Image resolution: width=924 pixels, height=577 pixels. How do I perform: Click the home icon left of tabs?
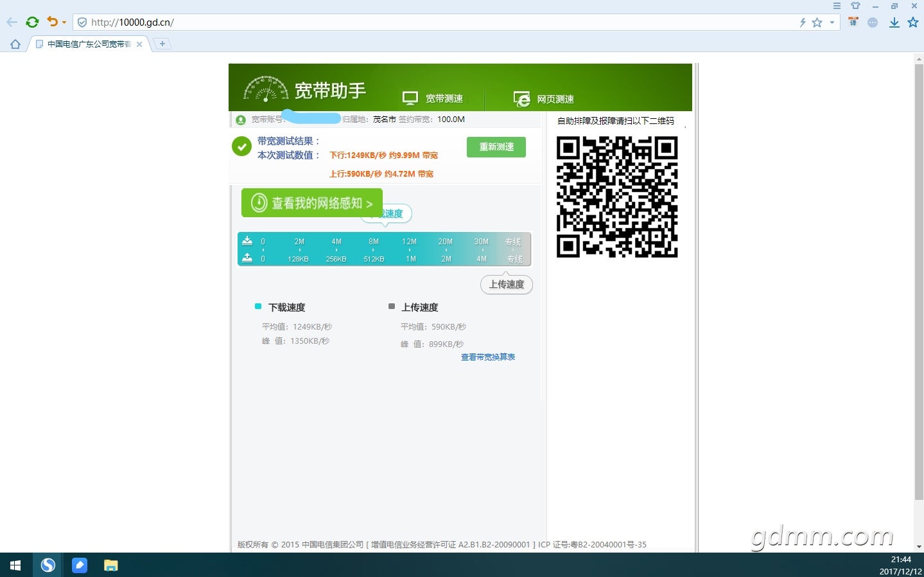point(15,44)
